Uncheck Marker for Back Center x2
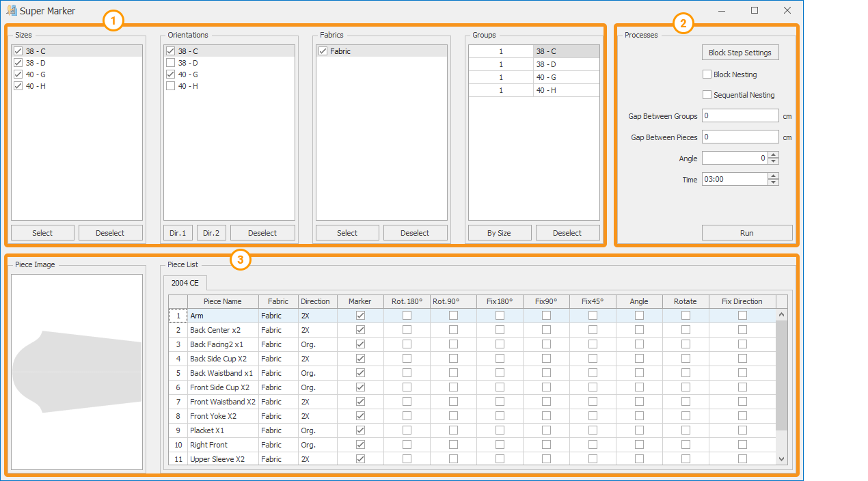This screenshot has width=868, height=481. [360, 330]
